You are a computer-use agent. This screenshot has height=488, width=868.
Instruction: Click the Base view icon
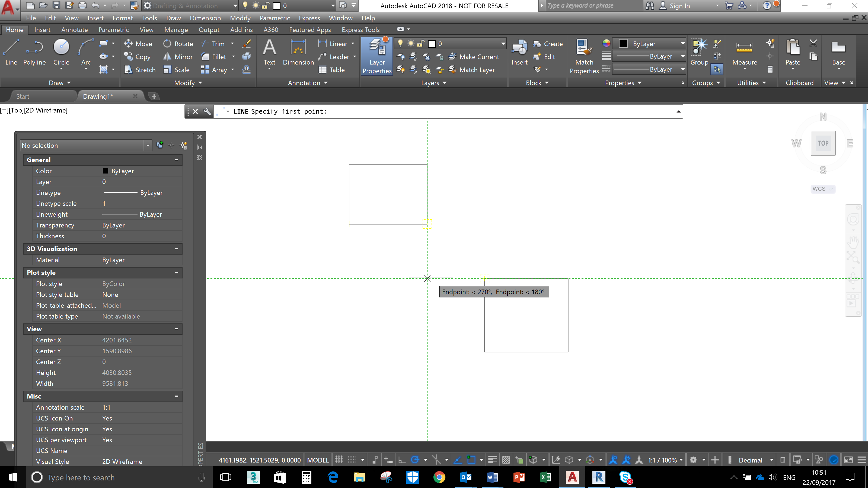click(838, 52)
